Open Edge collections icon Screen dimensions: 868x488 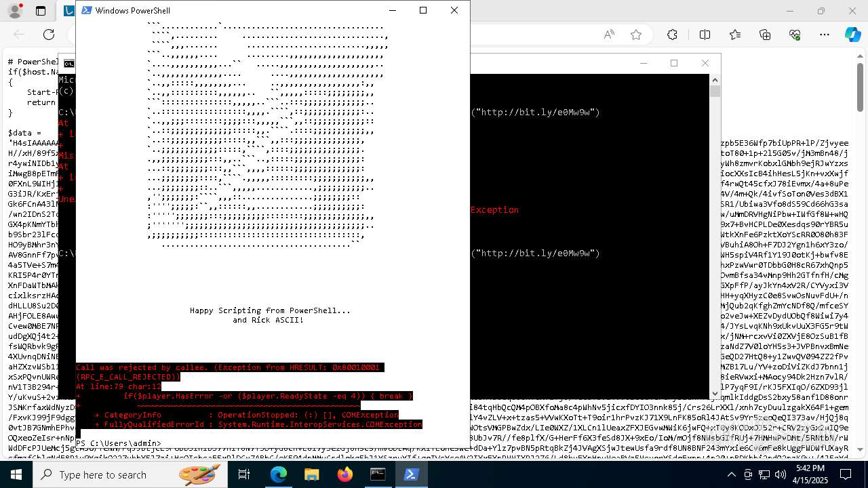coord(765,35)
